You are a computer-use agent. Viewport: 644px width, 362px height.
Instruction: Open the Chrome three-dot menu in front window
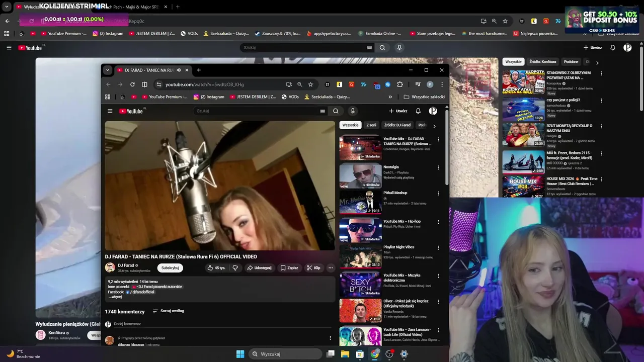[x=442, y=84]
